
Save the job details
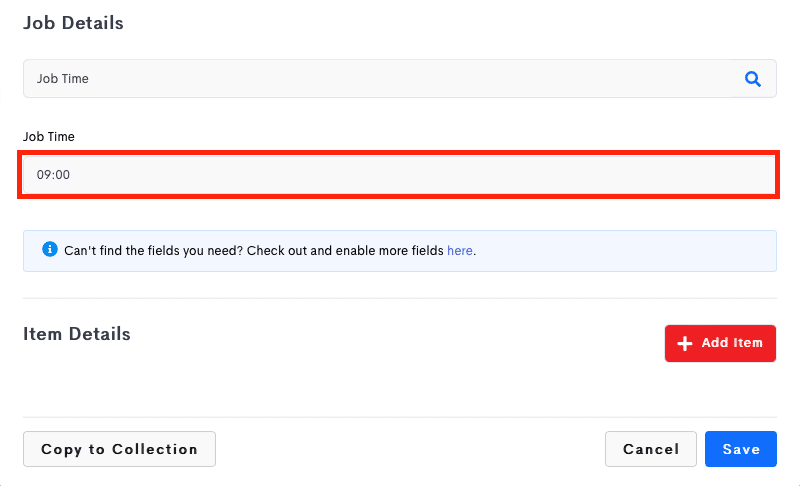coord(741,449)
